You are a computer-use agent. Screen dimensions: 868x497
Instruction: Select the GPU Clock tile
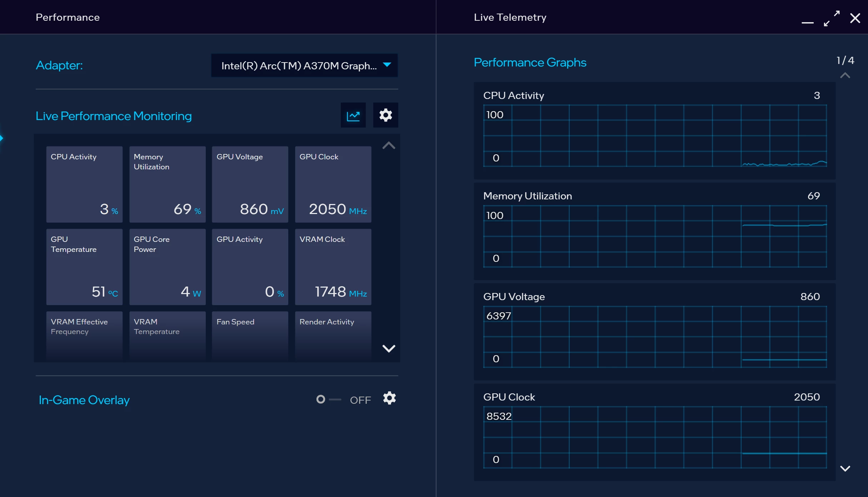pos(333,184)
